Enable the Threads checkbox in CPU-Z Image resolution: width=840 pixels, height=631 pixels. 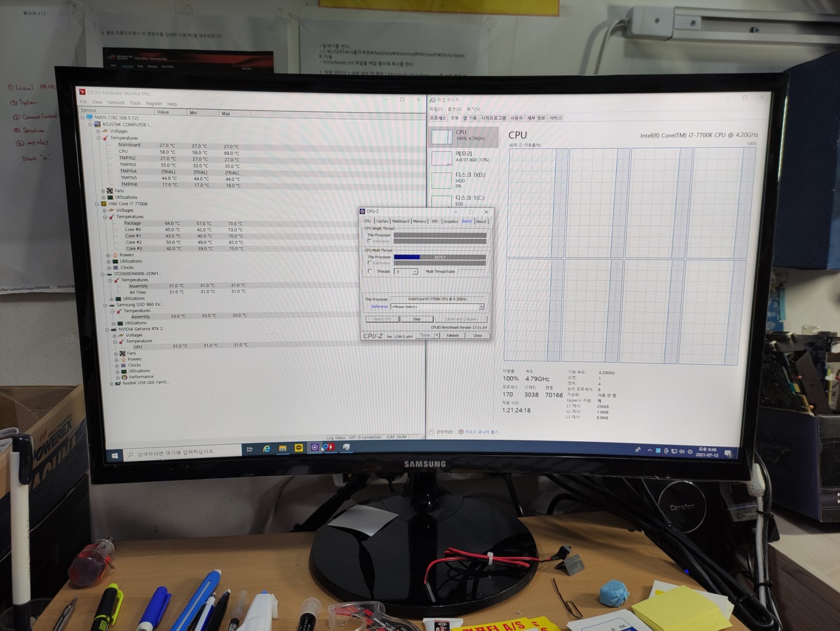pyautogui.click(x=370, y=271)
